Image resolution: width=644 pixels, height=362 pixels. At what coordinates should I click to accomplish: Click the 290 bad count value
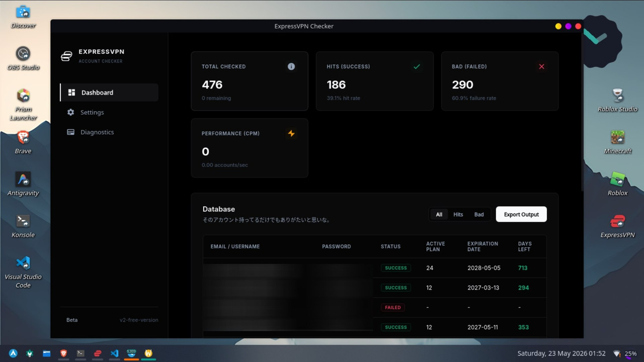[x=462, y=84]
